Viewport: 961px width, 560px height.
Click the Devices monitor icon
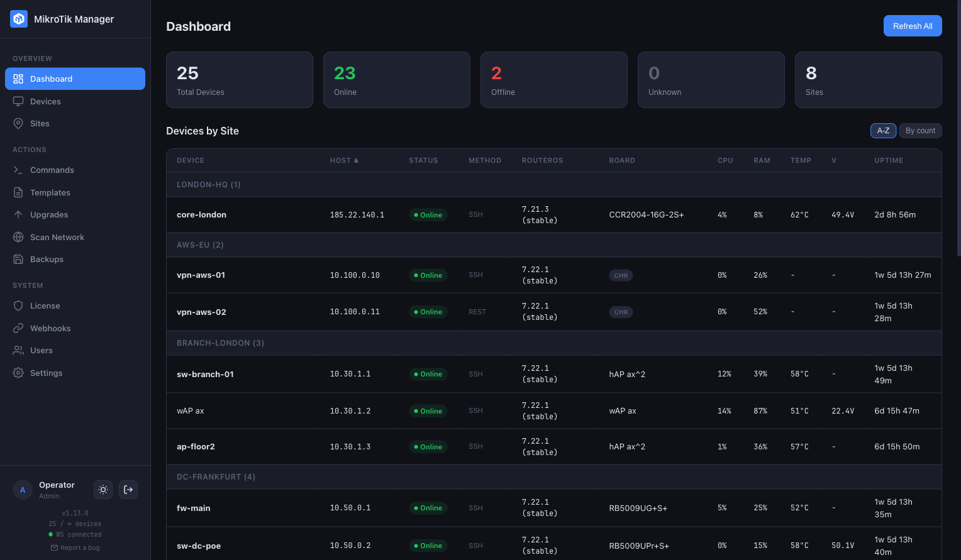18,101
